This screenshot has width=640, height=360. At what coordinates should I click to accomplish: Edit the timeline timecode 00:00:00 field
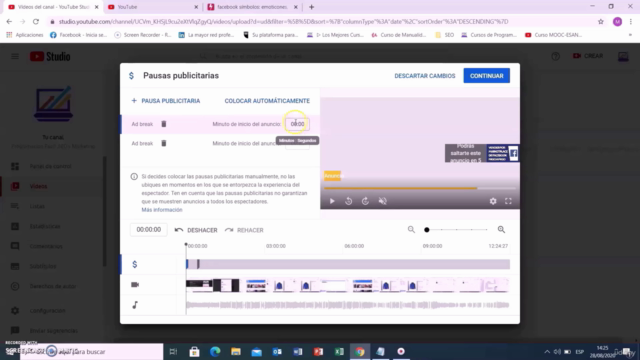149,230
